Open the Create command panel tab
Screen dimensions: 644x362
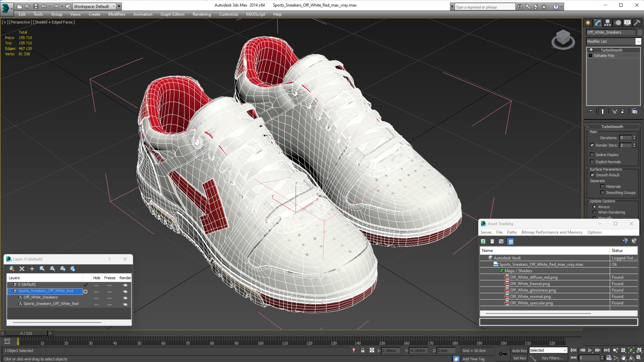pos(588,23)
